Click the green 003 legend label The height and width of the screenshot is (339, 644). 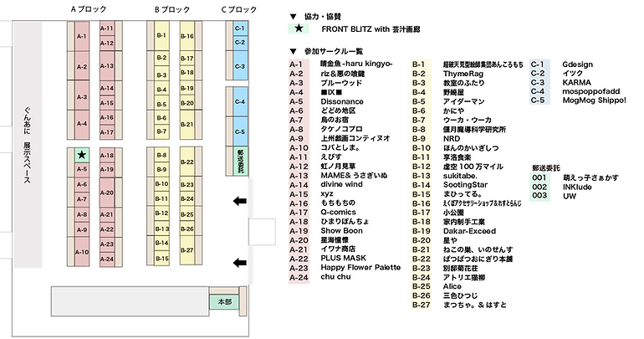coord(539,196)
